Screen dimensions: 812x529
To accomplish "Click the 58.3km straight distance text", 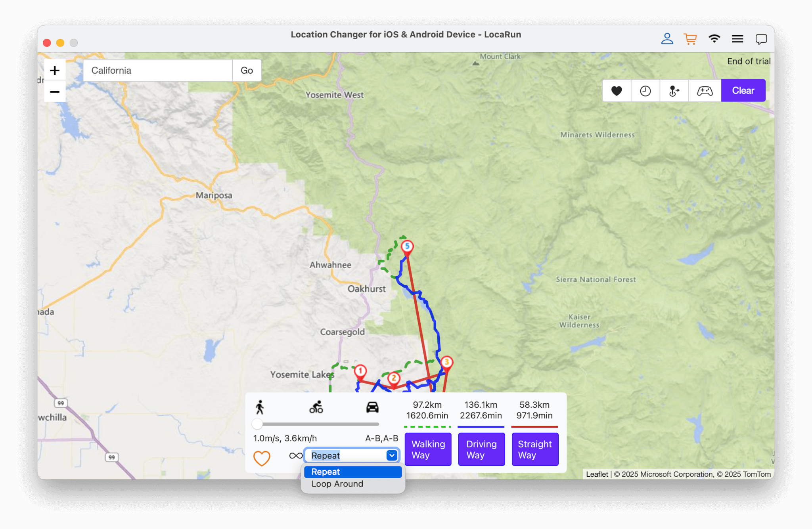I will tap(534, 405).
